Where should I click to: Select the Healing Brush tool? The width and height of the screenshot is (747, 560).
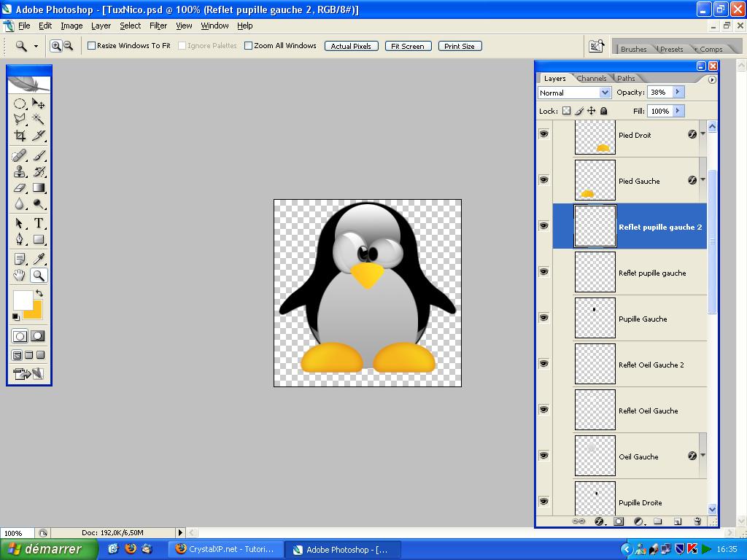pyautogui.click(x=20, y=155)
